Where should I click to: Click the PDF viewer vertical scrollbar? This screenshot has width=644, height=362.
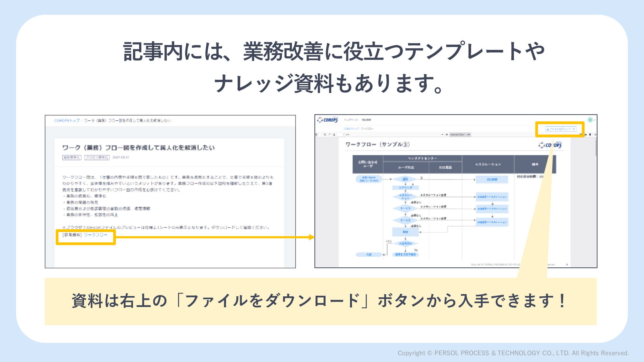pos(595,148)
